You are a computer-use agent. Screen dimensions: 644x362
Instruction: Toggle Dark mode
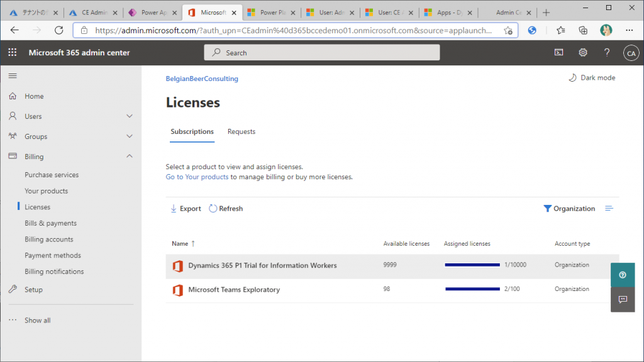pos(592,77)
